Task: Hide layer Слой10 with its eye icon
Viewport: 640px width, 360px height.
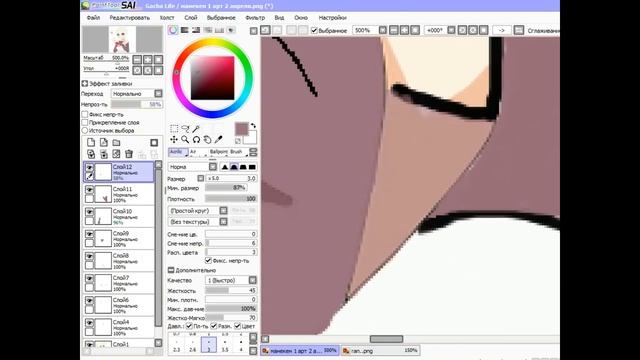Action: pyautogui.click(x=89, y=211)
